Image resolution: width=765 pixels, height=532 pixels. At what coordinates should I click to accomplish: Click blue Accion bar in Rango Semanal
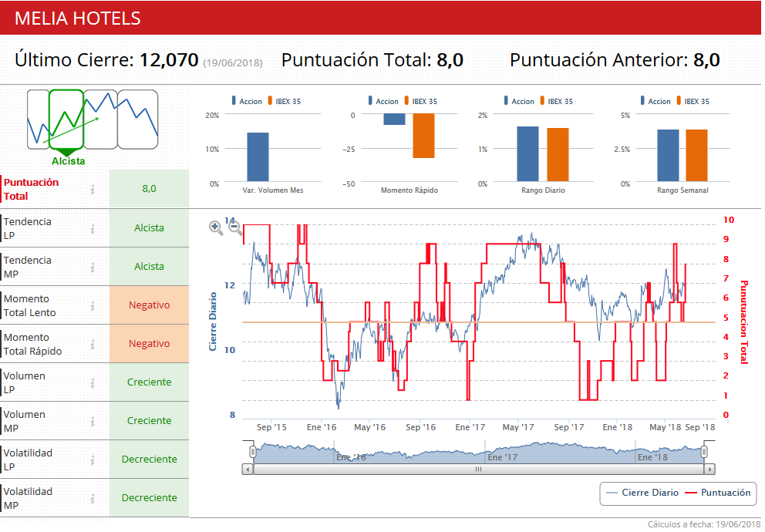668,156
